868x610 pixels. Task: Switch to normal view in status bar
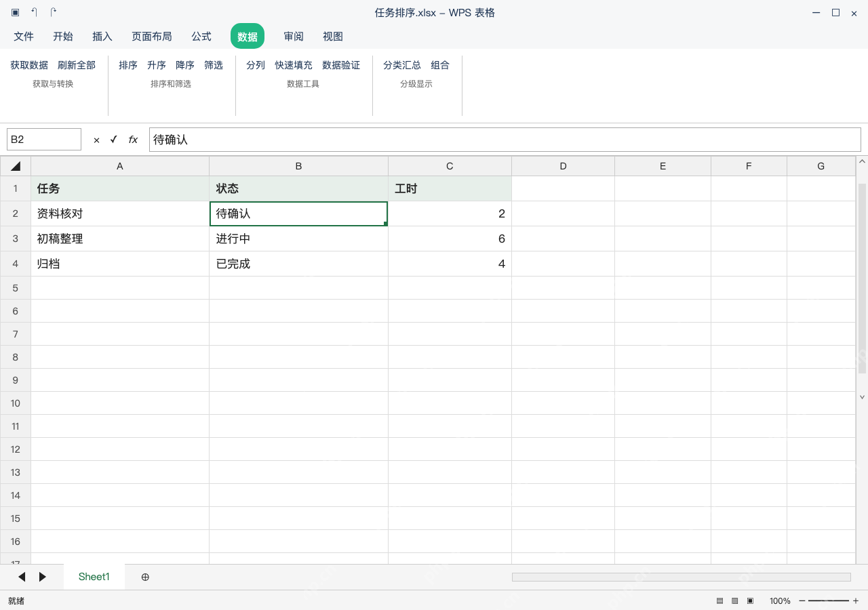[719, 601]
